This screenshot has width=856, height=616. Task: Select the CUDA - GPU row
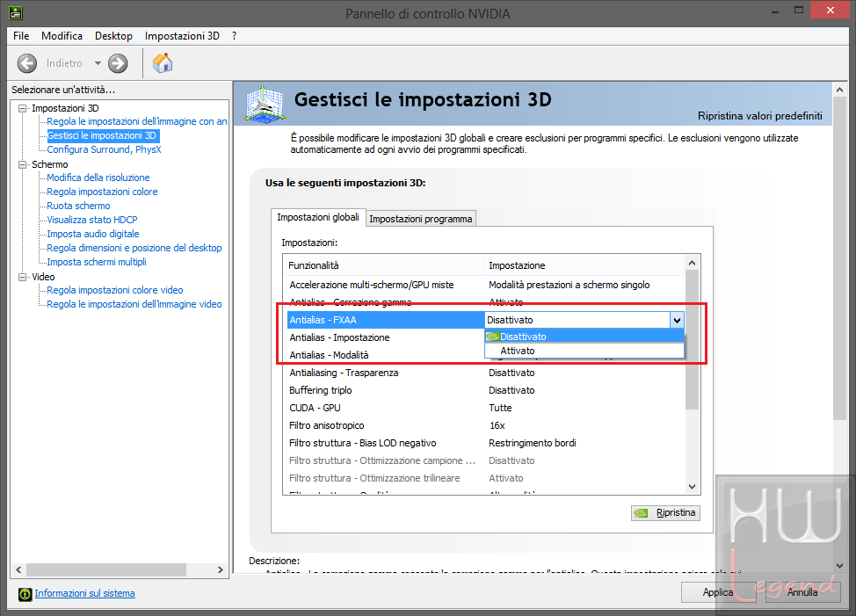tap(485, 408)
